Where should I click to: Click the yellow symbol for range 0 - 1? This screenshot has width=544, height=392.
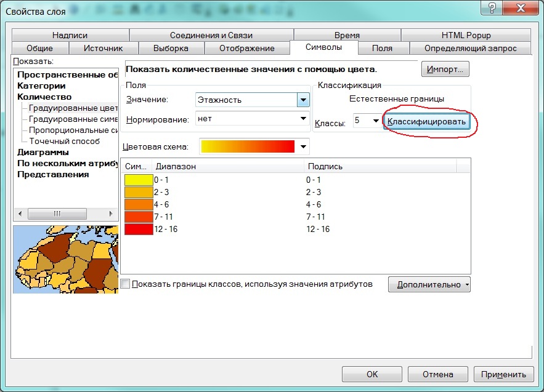138,180
